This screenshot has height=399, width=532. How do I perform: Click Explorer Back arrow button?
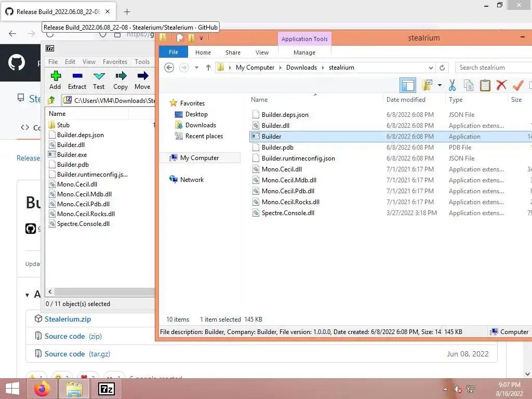[x=169, y=68]
